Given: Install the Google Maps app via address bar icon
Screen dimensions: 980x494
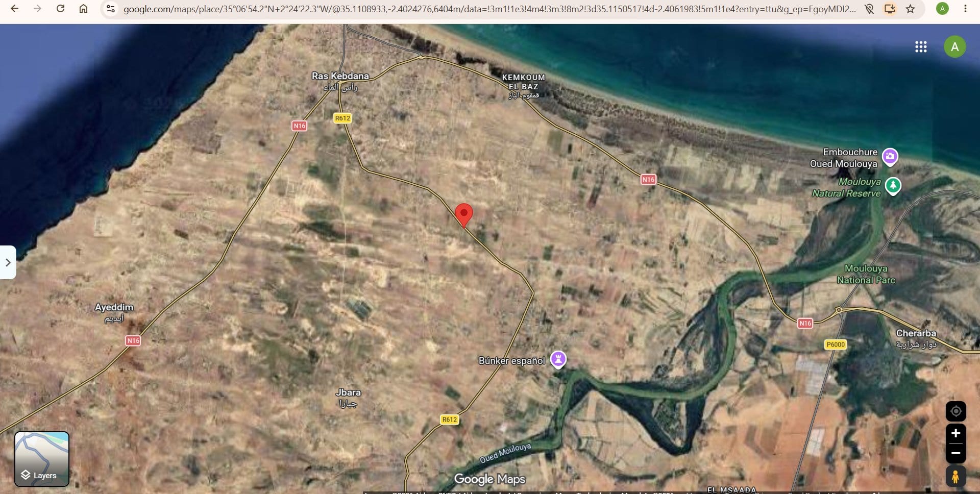Looking at the screenshot, I should (890, 9).
